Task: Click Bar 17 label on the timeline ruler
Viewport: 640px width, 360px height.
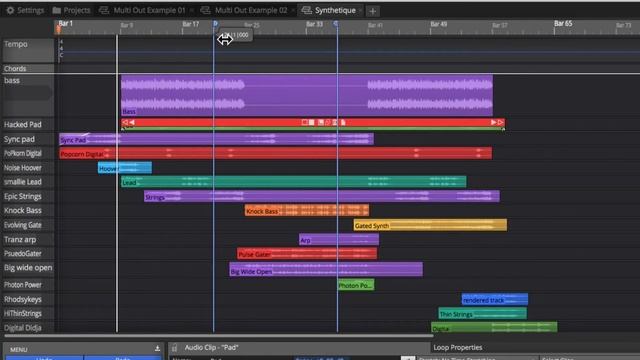Action: 191,24
